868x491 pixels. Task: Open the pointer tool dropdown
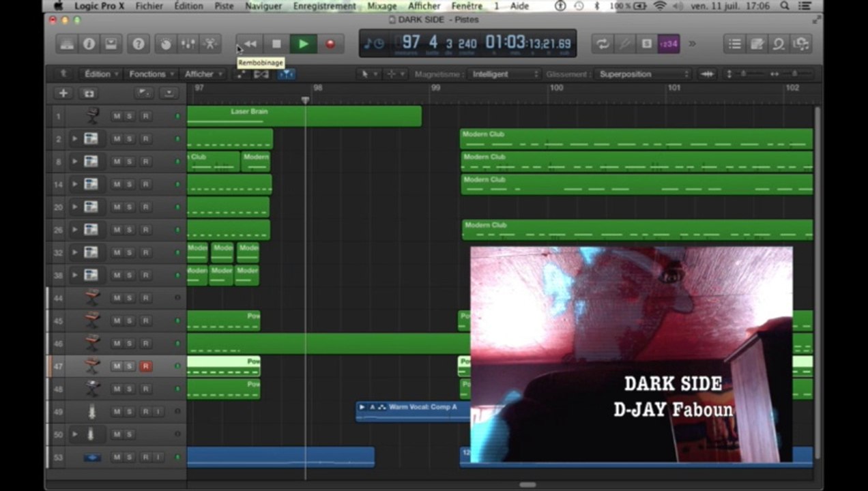(x=368, y=74)
